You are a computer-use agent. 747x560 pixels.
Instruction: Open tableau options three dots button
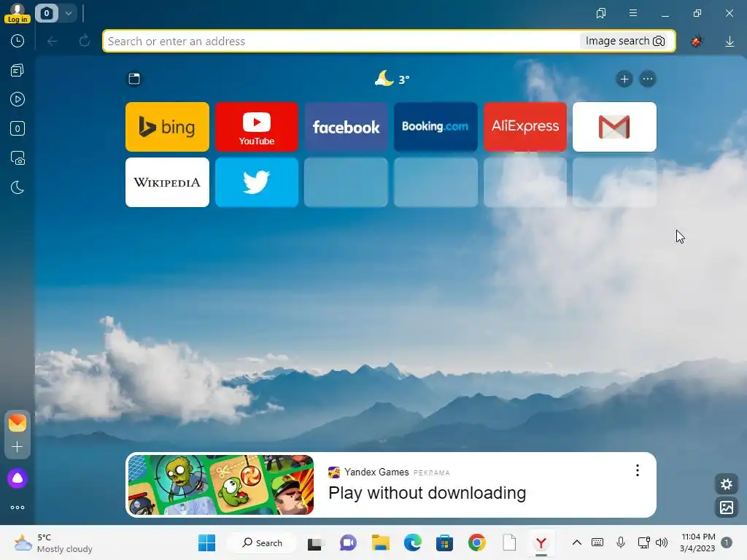click(648, 79)
